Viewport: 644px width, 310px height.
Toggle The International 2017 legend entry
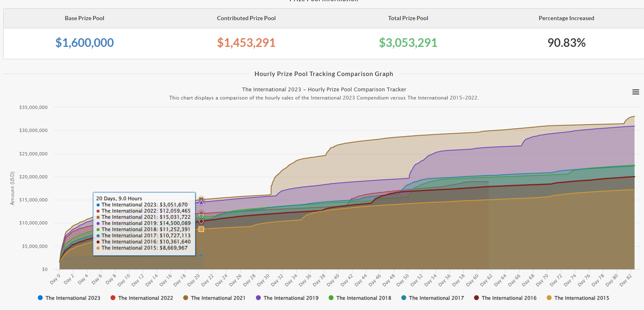click(436, 298)
